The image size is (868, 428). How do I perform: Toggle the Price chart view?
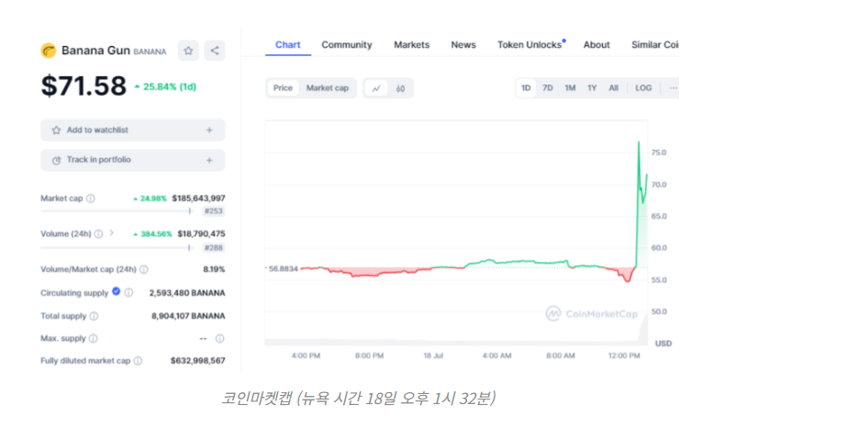click(x=283, y=88)
